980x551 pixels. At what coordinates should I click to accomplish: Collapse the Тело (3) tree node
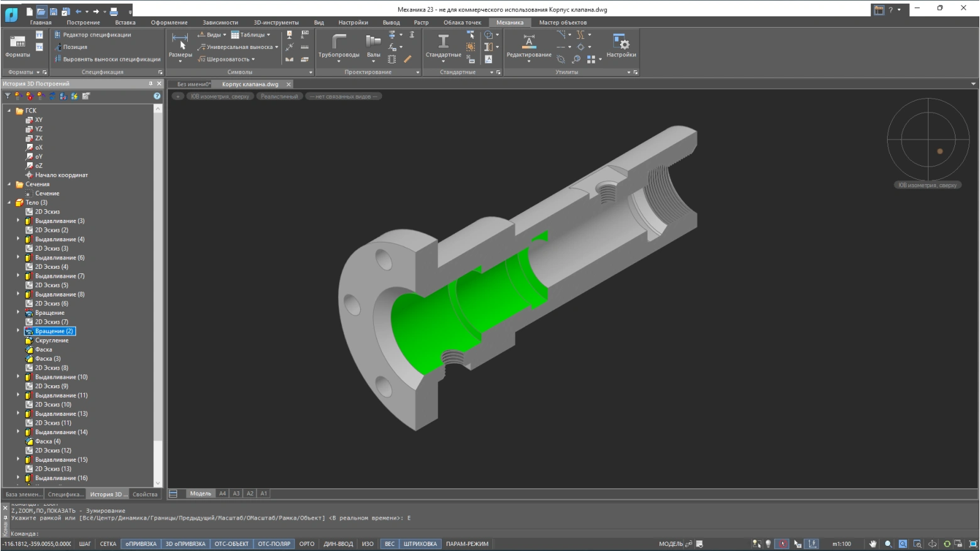click(x=9, y=203)
